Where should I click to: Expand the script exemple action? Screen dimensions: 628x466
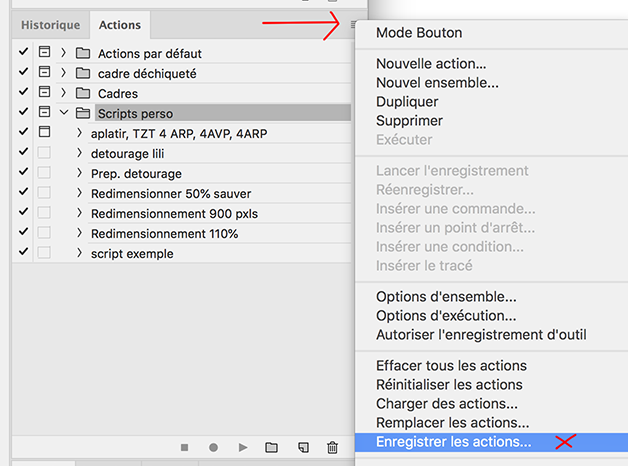79,253
